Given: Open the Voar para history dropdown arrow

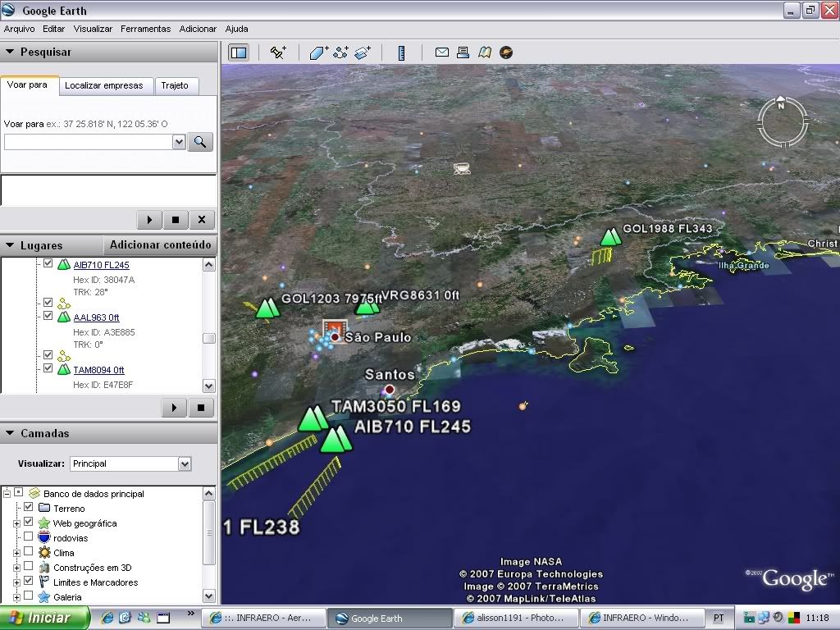Looking at the screenshot, I should [x=179, y=142].
